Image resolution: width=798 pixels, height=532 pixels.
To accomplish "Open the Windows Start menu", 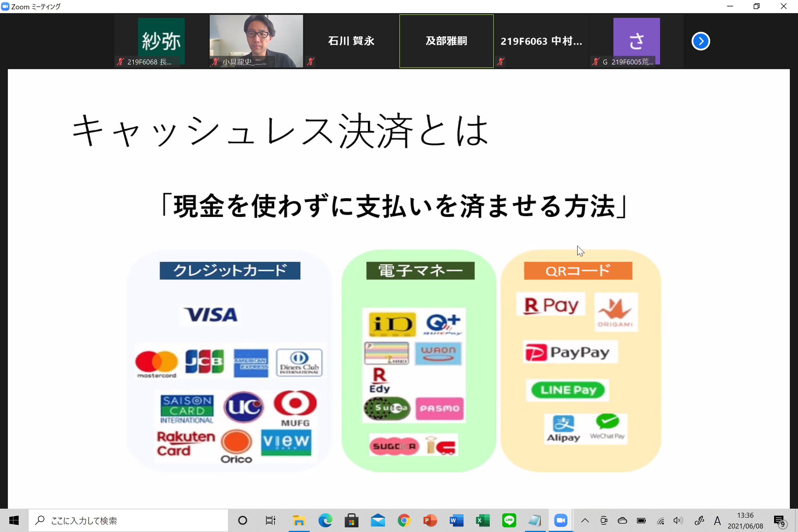I will tap(14, 520).
